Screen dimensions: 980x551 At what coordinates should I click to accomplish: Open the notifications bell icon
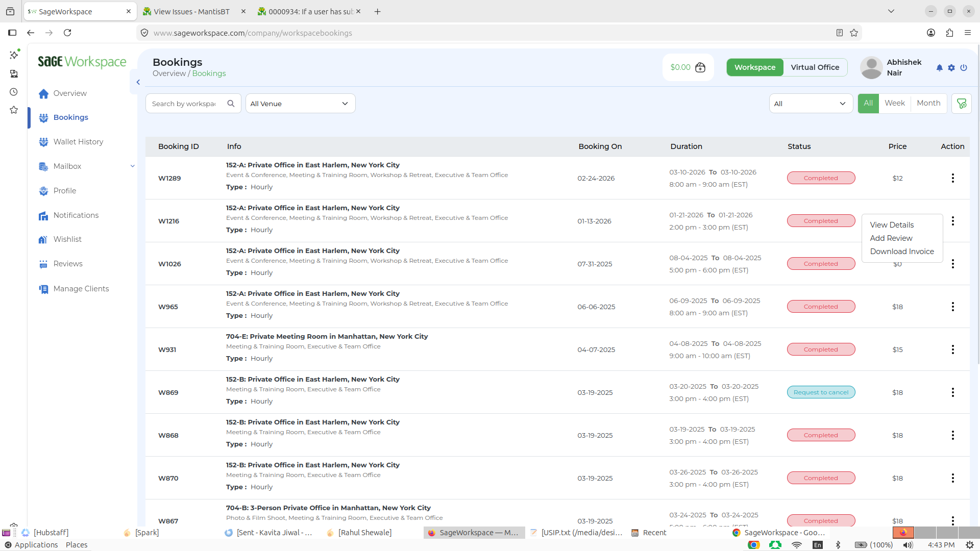point(939,67)
